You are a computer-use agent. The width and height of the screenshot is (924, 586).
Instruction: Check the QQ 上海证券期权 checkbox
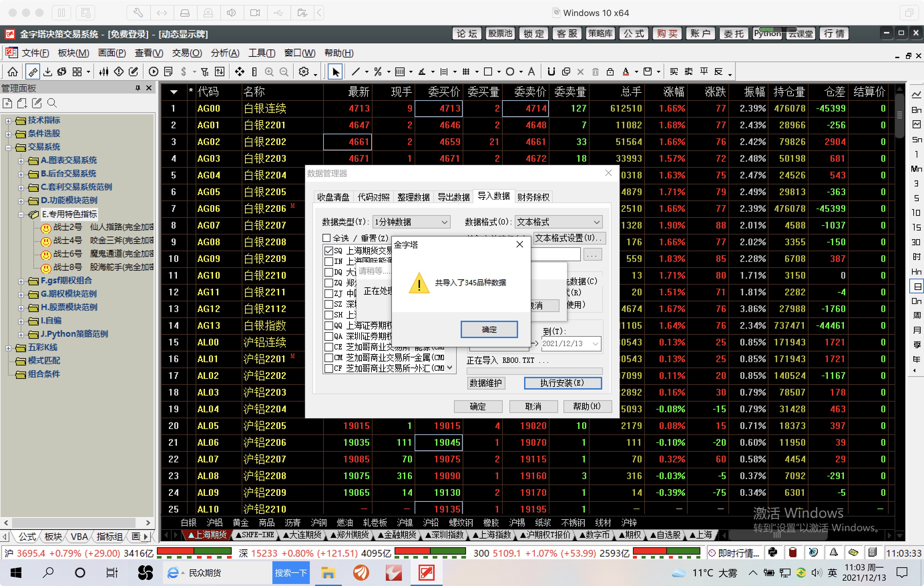click(328, 326)
